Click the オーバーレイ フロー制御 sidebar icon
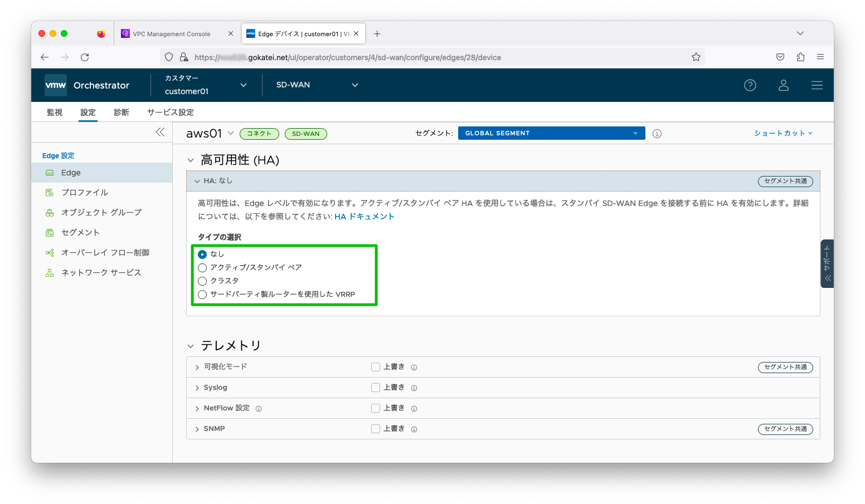This screenshot has height=504, width=865. [x=50, y=253]
